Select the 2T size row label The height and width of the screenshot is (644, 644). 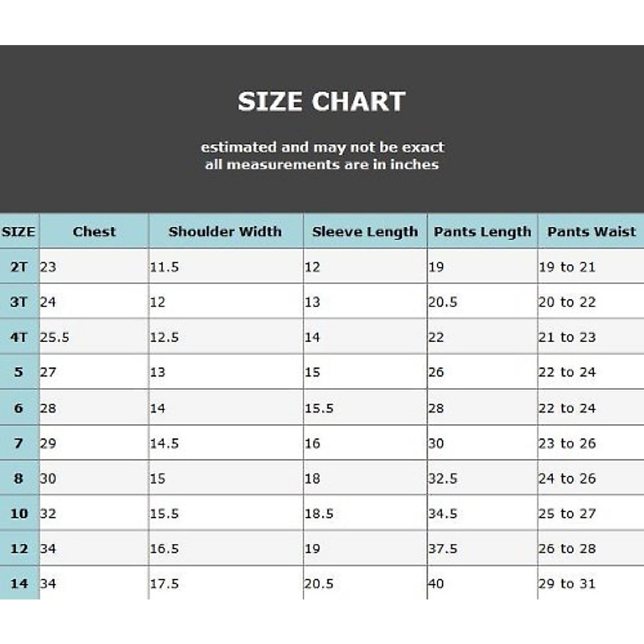tap(19, 267)
